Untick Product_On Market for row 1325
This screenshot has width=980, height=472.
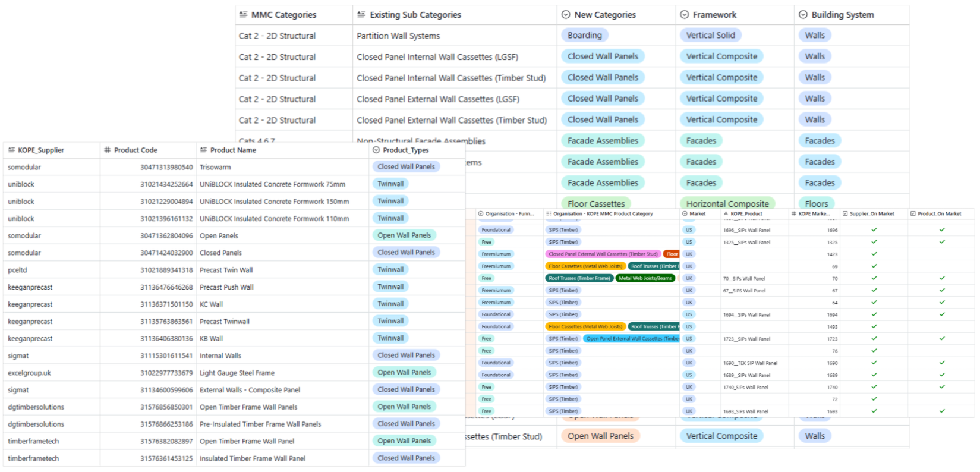(942, 242)
